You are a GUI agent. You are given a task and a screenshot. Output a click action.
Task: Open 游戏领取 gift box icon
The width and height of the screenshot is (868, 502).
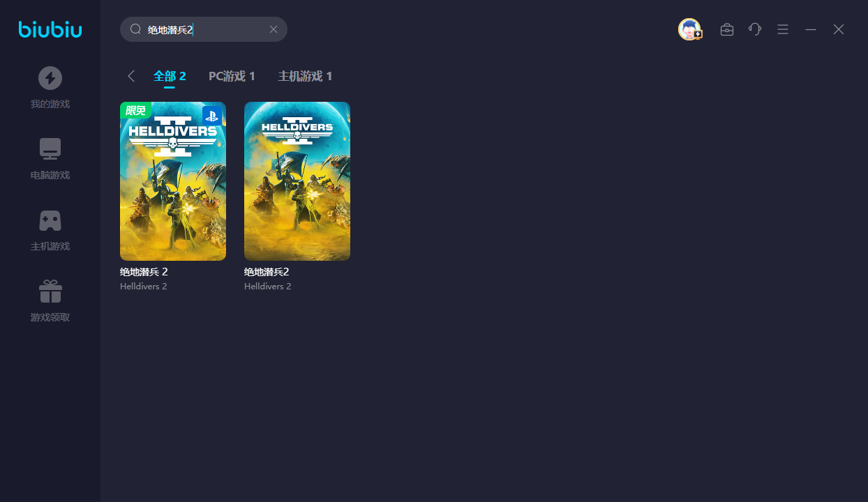[50, 291]
